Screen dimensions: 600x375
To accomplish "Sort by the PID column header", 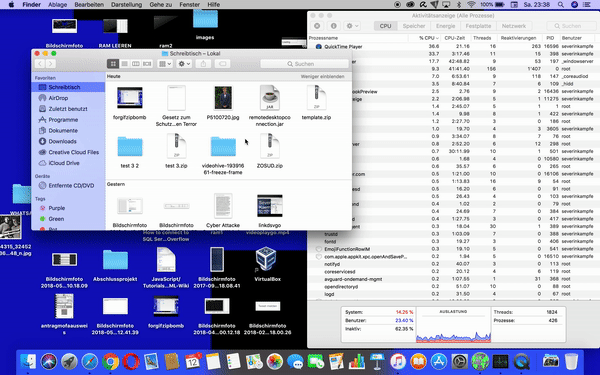I will click(550, 38).
